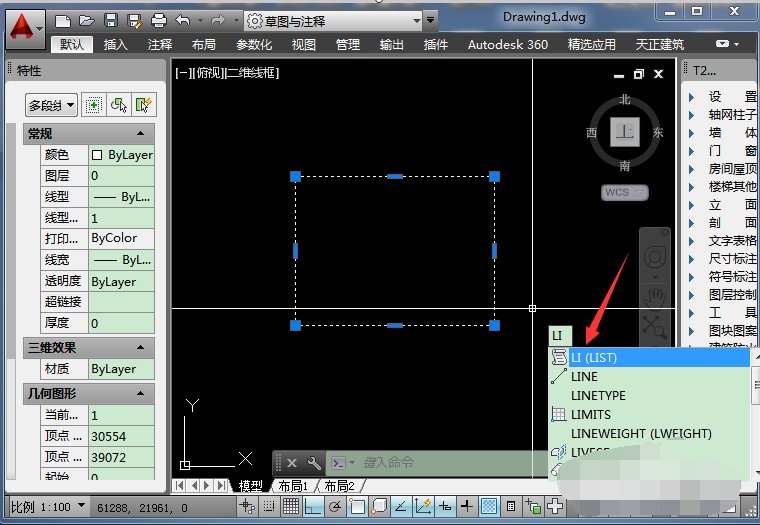Image resolution: width=760 pixels, height=525 pixels.
Task: Open the 多段线 object type dropdown
Action: 52,105
